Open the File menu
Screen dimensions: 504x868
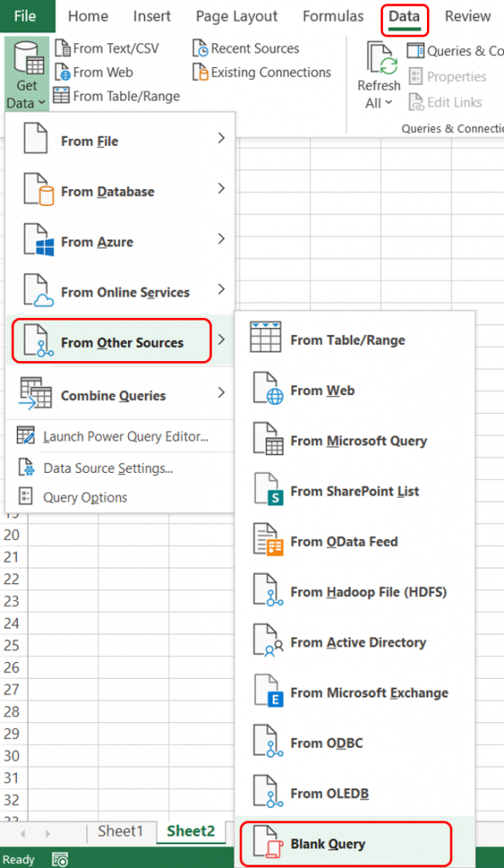tap(26, 16)
